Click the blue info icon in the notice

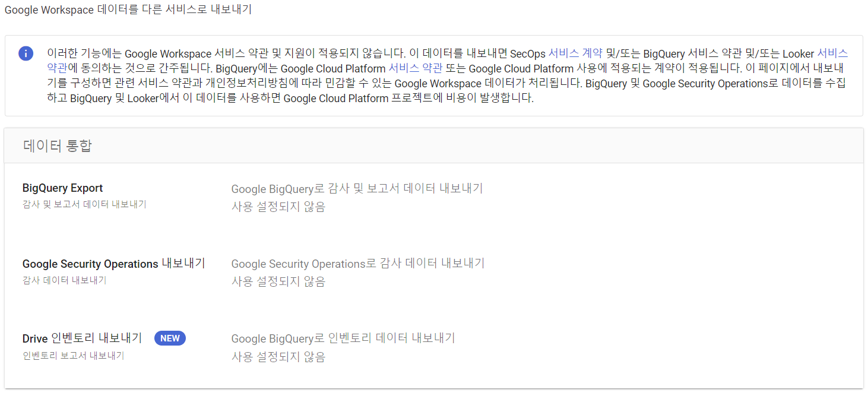pyautogui.click(x=26, y=53)
